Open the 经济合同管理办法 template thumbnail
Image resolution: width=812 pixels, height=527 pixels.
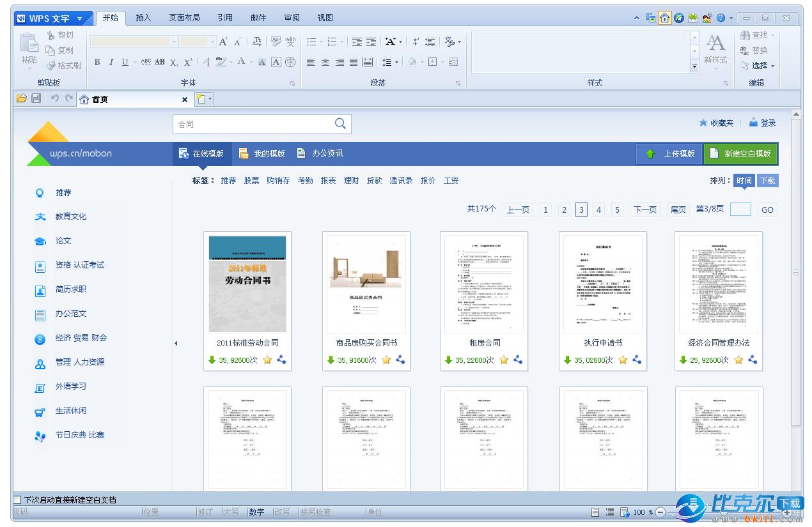click(719, 284)
